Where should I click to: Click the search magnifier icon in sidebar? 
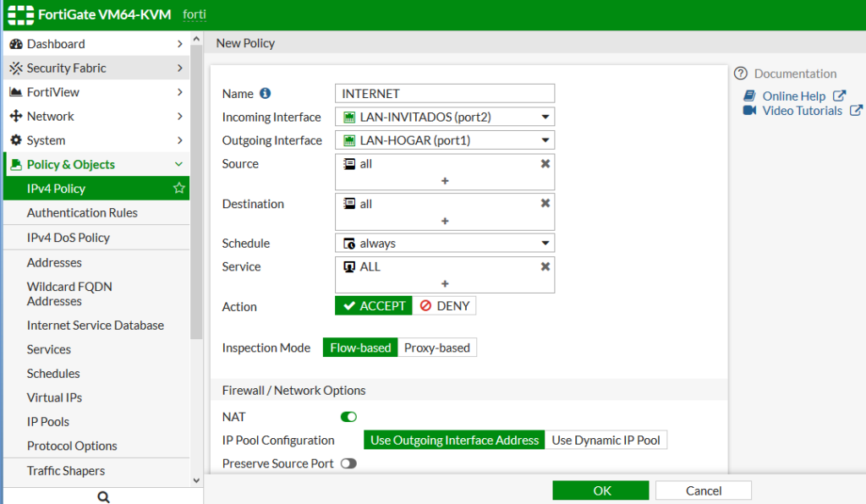coord(103,497)
